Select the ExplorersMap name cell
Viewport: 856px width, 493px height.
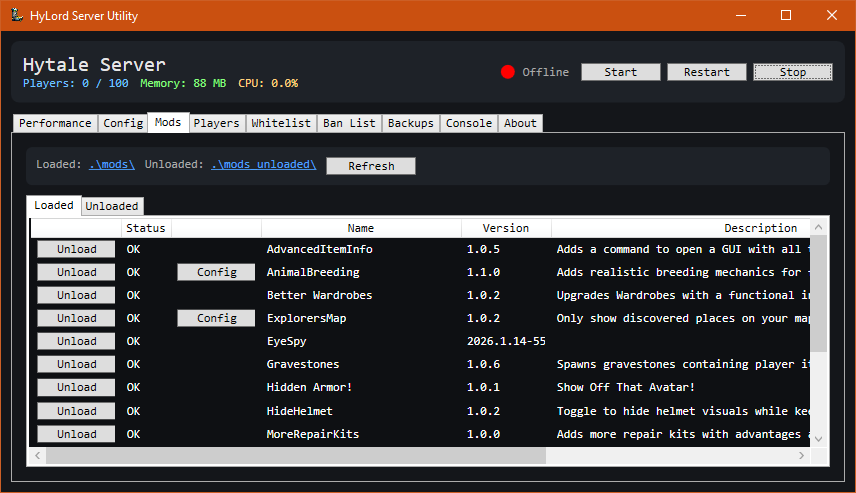pos(361,318)
